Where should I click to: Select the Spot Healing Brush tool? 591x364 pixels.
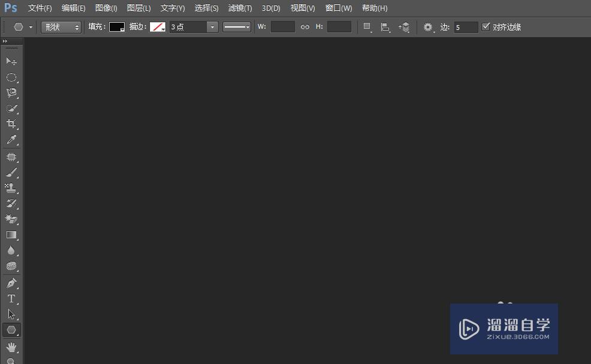11,157
